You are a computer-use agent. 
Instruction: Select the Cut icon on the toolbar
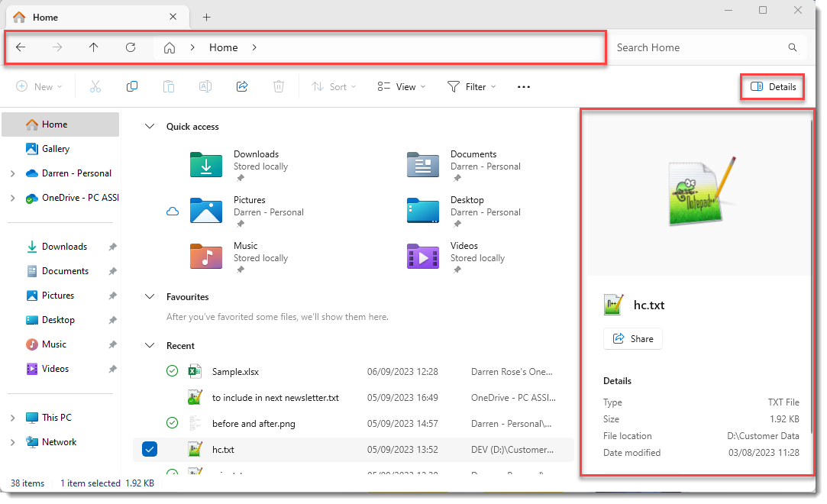[95, 86]
